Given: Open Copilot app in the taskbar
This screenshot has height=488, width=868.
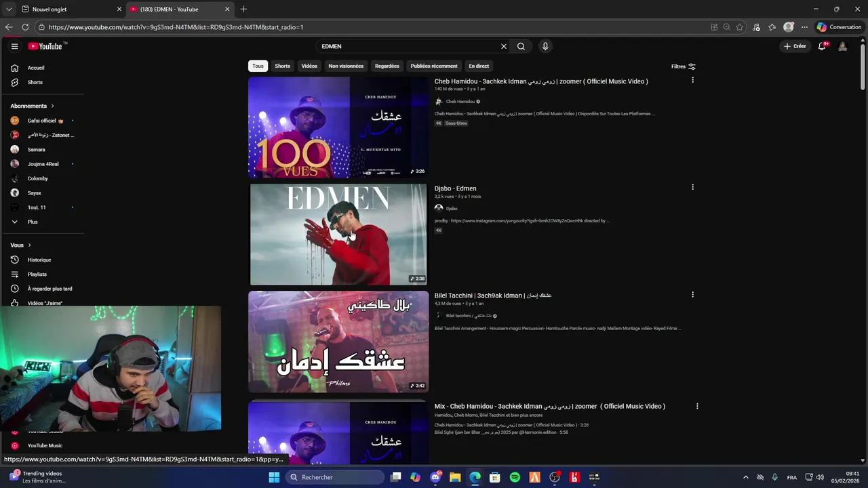Looking at the screenshot, I should tap(416, 477).
